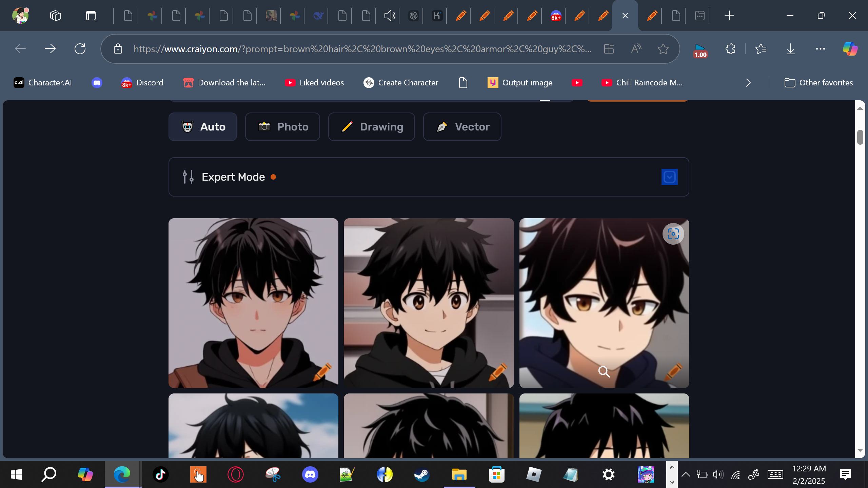Select the Auto style mode

[203, 127]
